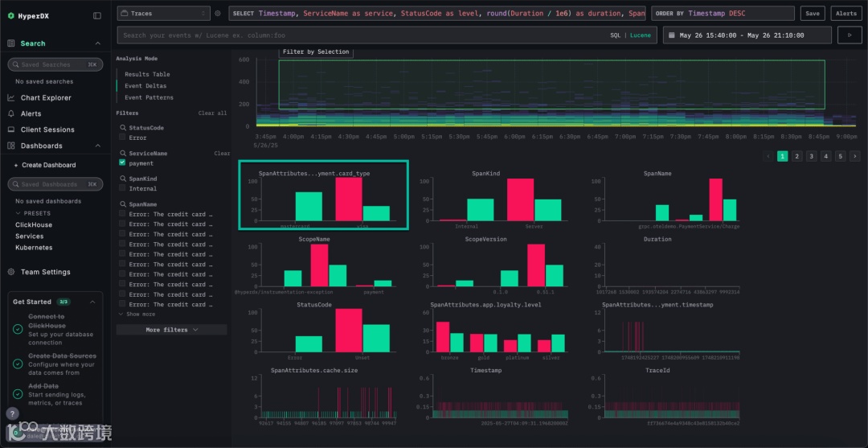This screenshot has width=868, height=448.
Task: Click the plus icon for Create Dashboard
Action: tap(16, 165)
